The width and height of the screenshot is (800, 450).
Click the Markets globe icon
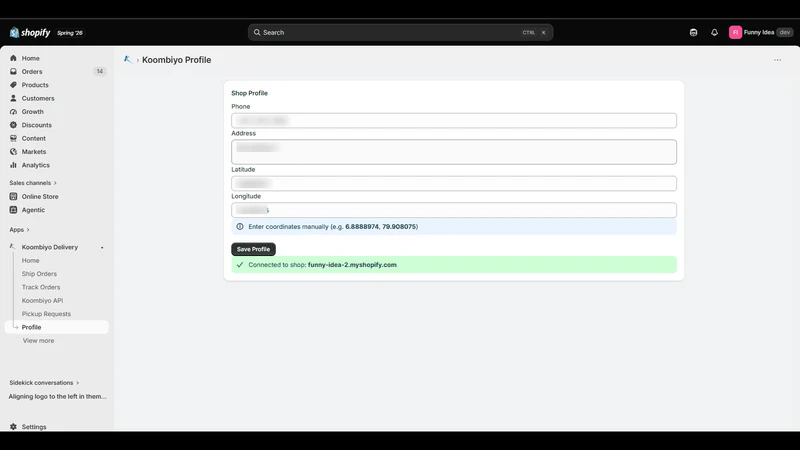coord(13,152)
